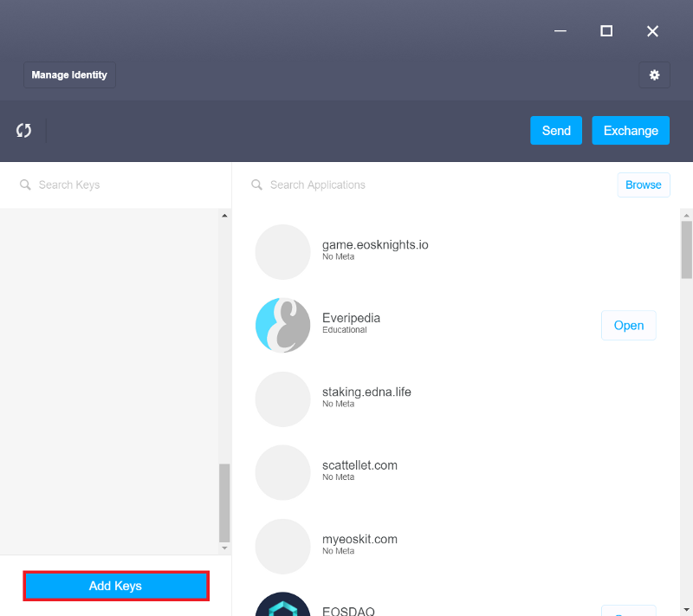The image size is (693, 616).
Task: Click the applications list scrollbar thumb
Action: [x=686, y=250]
